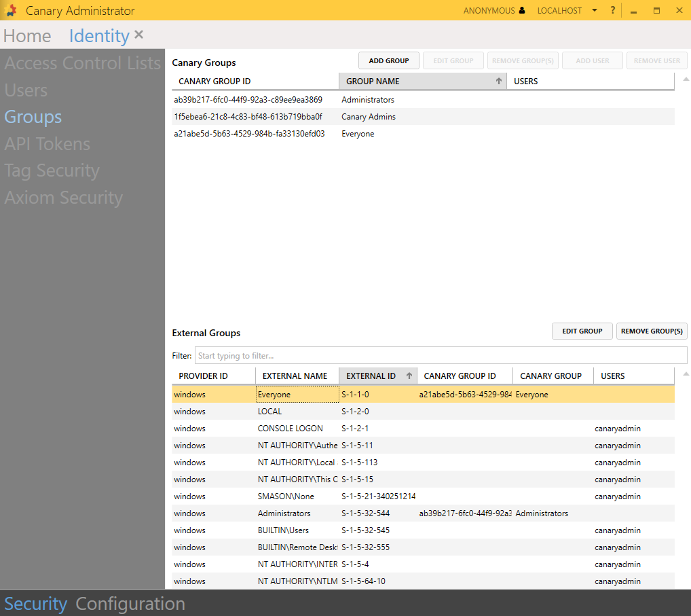
Task: Select the Canary Admins group row
Action: 368,117
